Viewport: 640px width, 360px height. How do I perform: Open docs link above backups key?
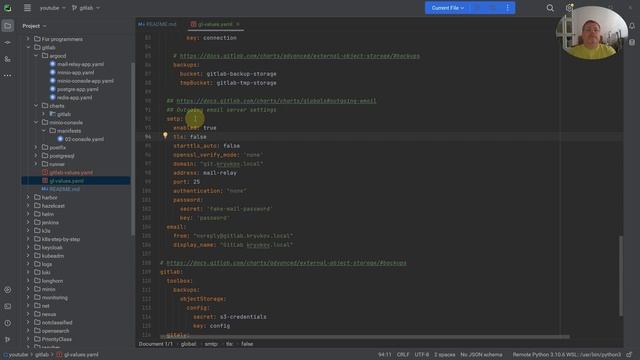300,56
